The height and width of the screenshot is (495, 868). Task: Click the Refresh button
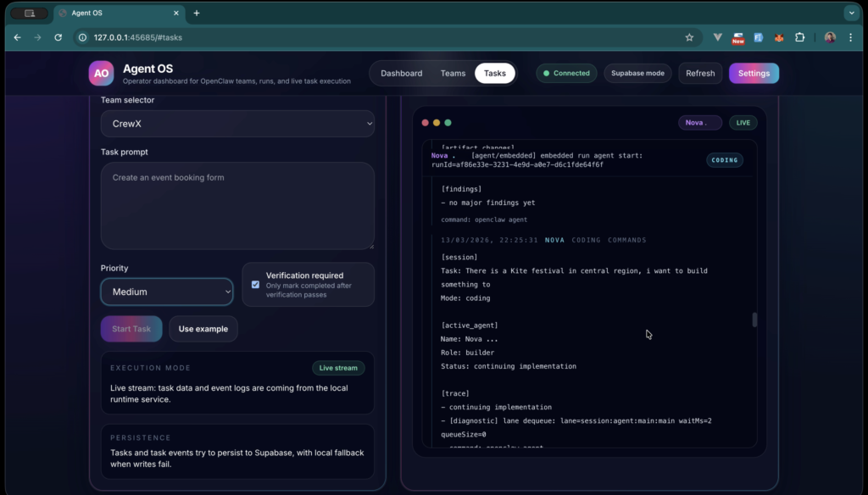pyautogui.click(x=700, y=73)
